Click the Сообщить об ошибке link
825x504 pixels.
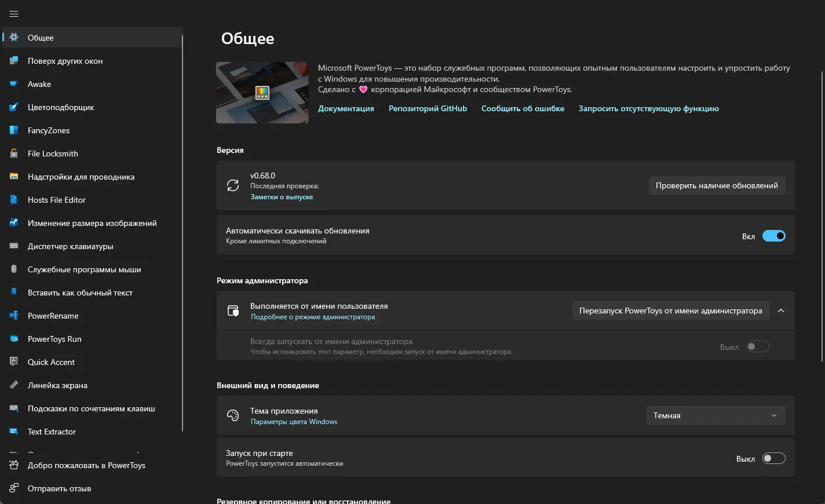523,108
